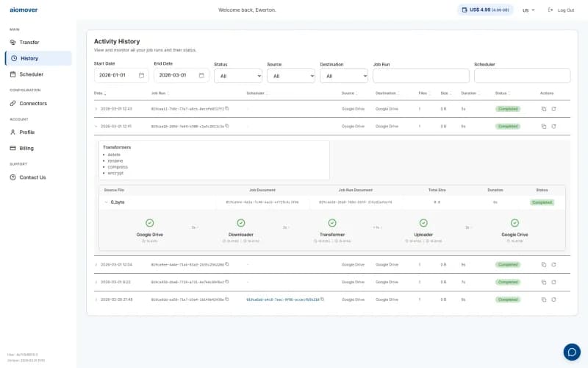Open scheduler link in the 2026-02-28 row

point(283,300)
